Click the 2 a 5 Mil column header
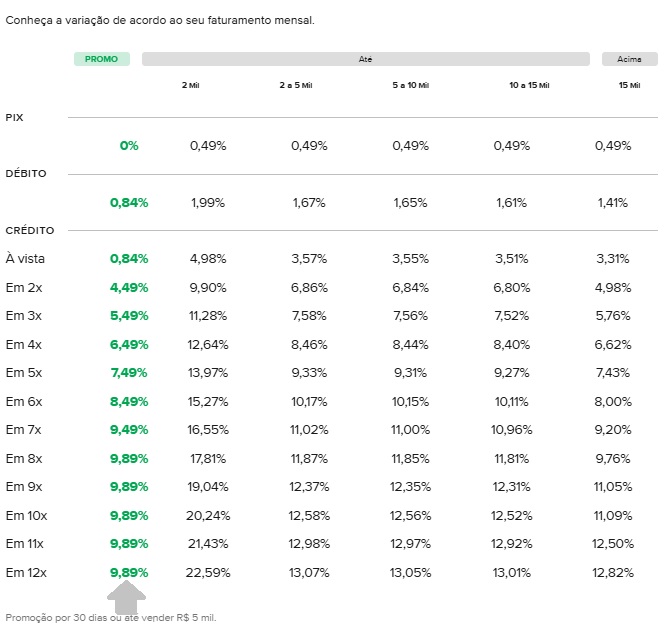The width and height of the screenshot is (665, 634). point(296,85)
